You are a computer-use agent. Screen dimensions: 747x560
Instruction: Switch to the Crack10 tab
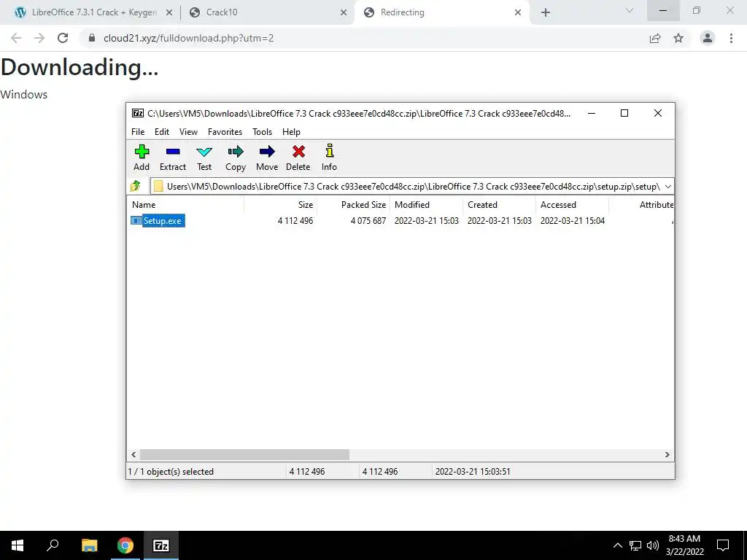222,12
